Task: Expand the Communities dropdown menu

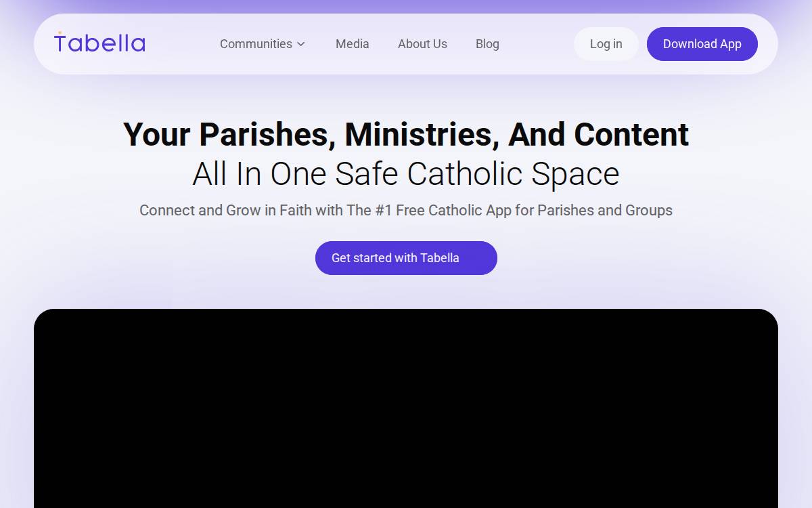Action: point(263,44)
